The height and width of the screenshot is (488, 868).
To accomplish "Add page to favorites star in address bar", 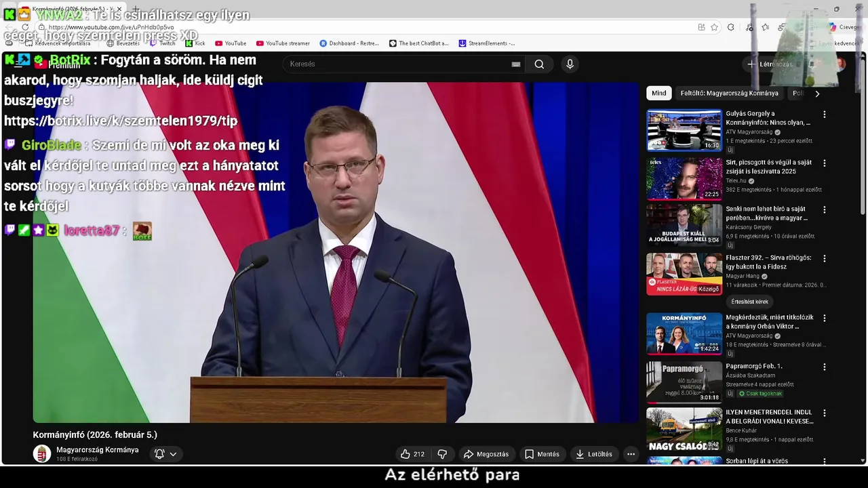I will coord(714,27).
